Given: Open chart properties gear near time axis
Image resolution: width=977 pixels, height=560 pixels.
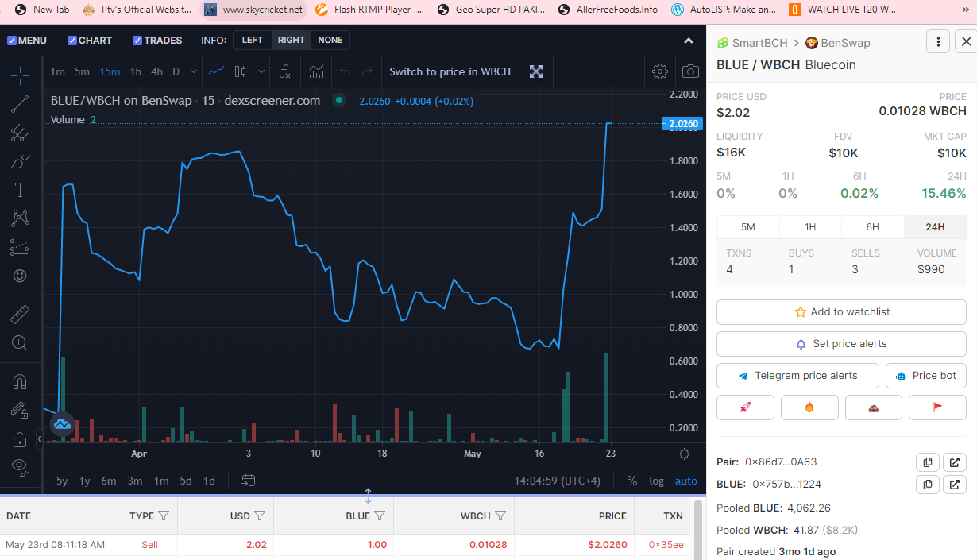Looking at the screenshot, I should [x=684, y=454].
